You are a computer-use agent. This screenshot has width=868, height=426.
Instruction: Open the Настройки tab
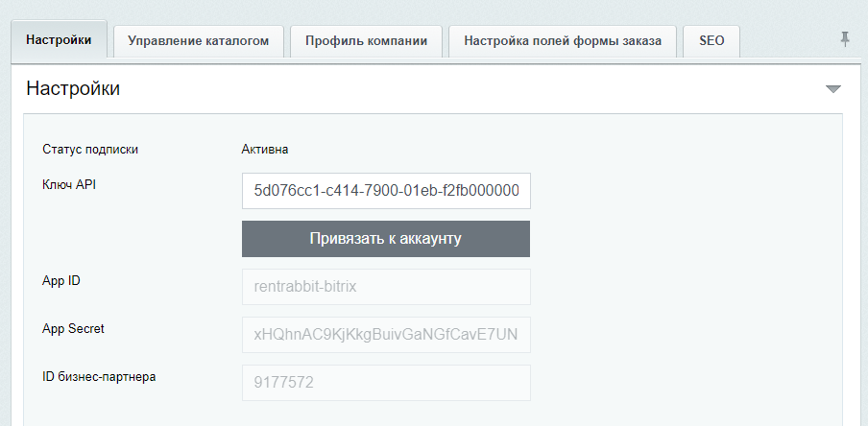click(x=60, y=40)
